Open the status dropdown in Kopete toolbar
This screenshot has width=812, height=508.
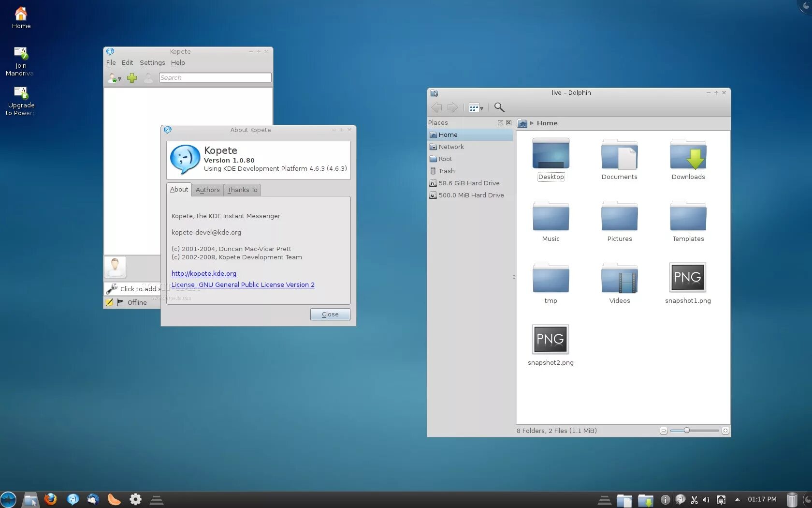click(115, 78)
